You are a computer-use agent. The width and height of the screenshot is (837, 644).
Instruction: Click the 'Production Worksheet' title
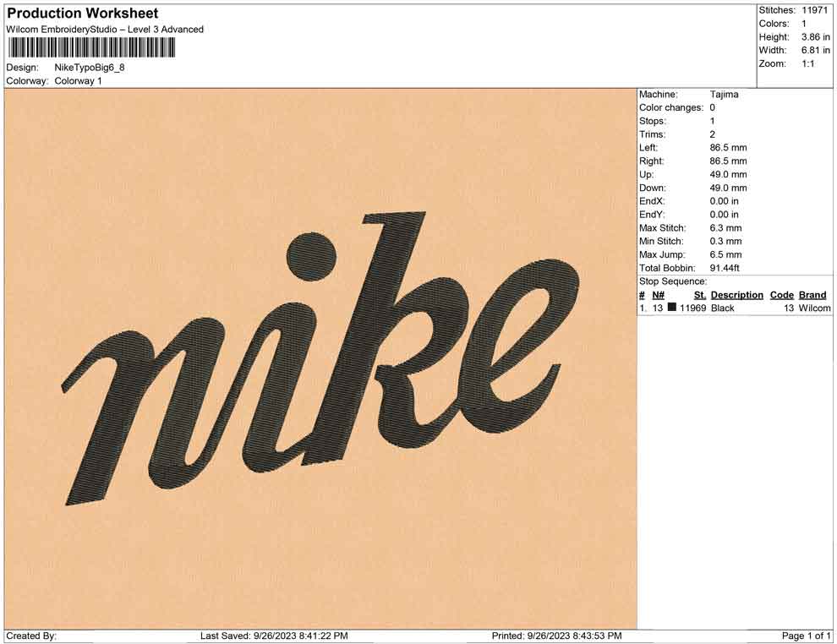[83, 14]
